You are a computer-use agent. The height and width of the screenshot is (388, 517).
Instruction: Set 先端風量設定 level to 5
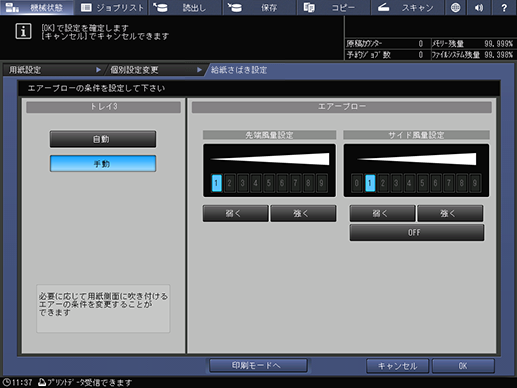pyautogui.click(x=269, y=183)
